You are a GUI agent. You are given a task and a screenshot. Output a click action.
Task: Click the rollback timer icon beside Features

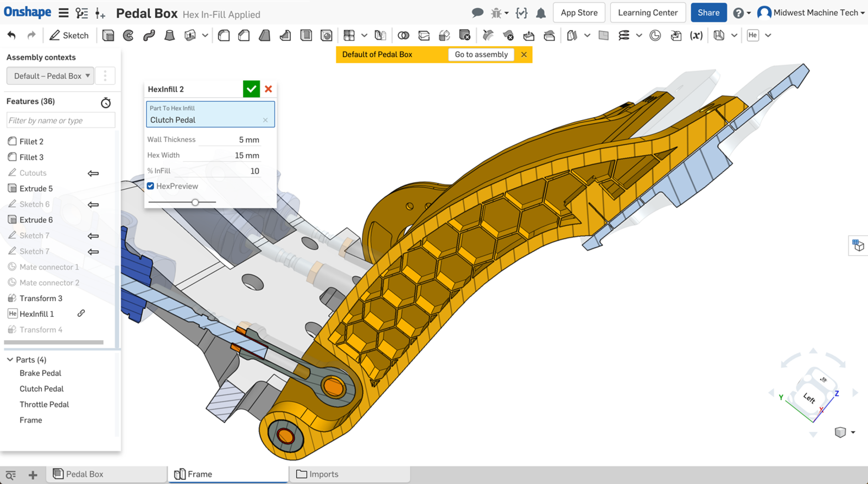point(106,103)
